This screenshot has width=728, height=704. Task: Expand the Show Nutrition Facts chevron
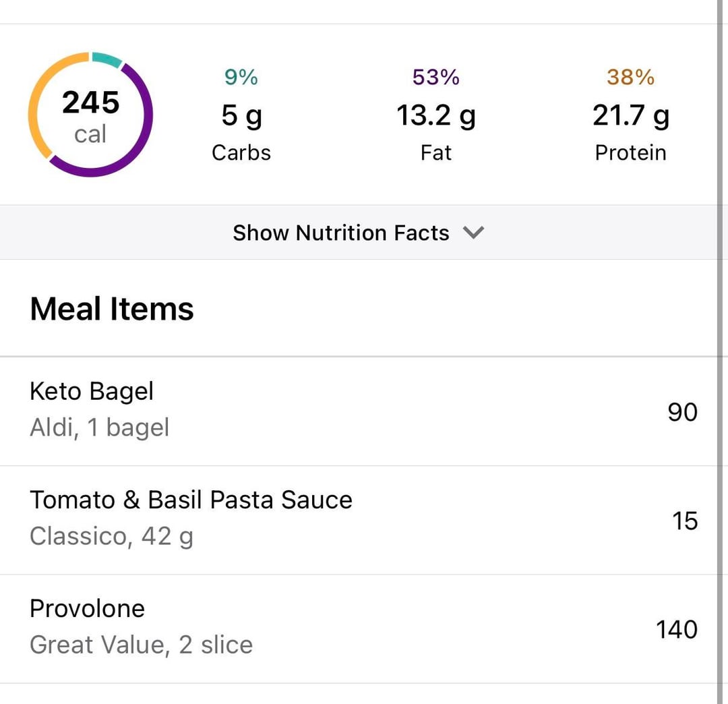tap(474, 233)
